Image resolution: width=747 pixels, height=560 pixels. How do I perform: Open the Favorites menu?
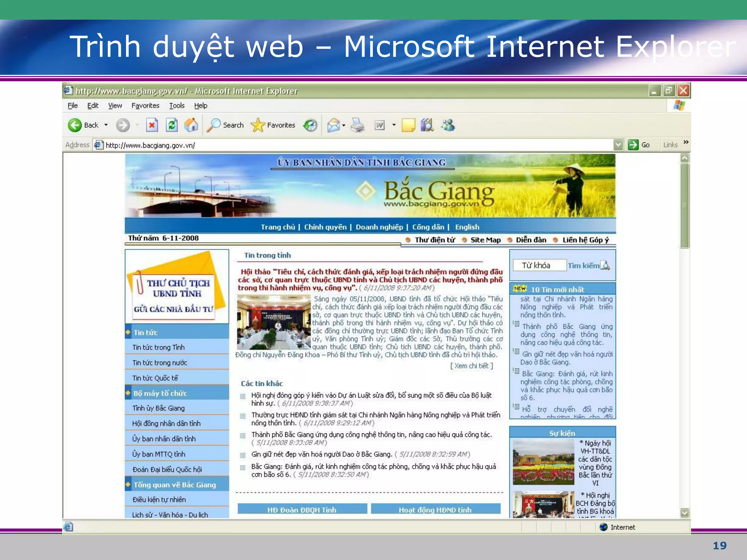(145, 106)
